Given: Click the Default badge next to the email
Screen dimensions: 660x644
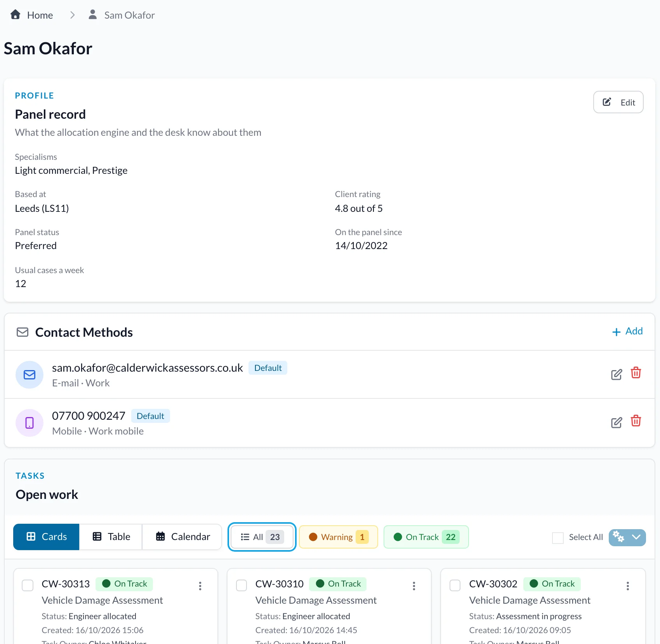Looking at the screenshot, I should (x=268, y=368).
